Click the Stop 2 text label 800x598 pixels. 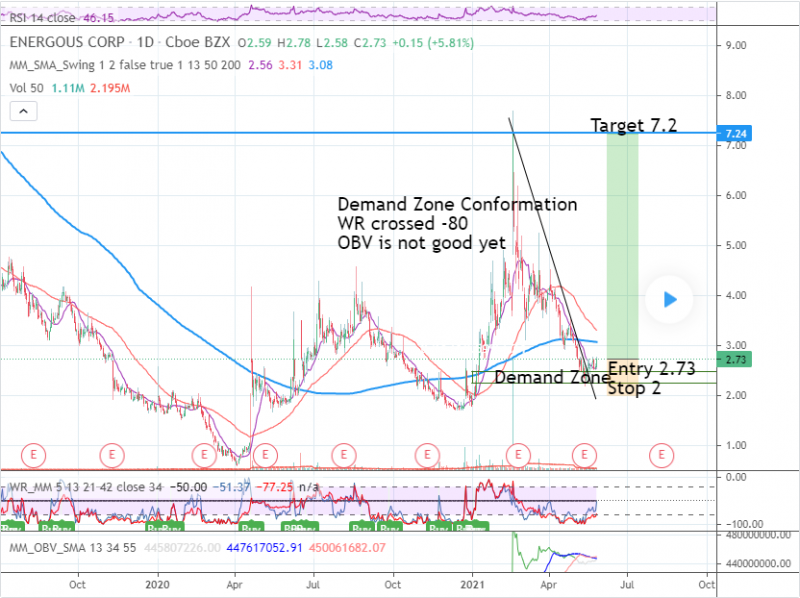click(x=634, y=388)
